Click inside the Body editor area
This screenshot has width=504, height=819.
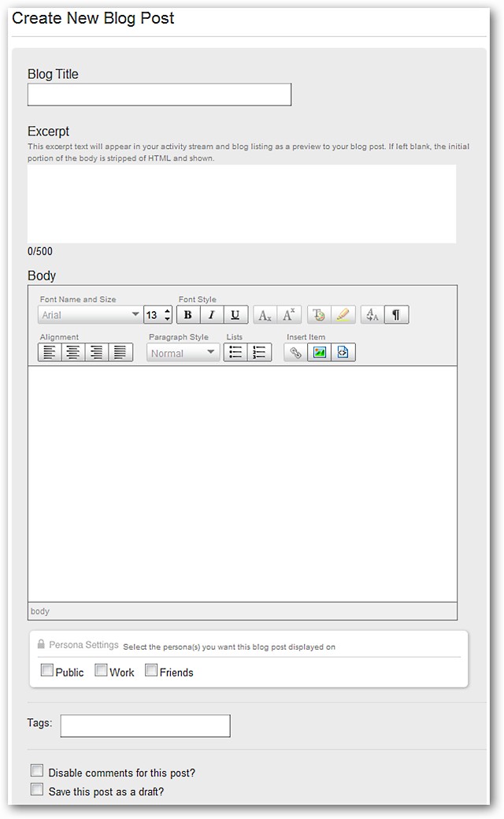pyautogui.click(x=243, y=484)
